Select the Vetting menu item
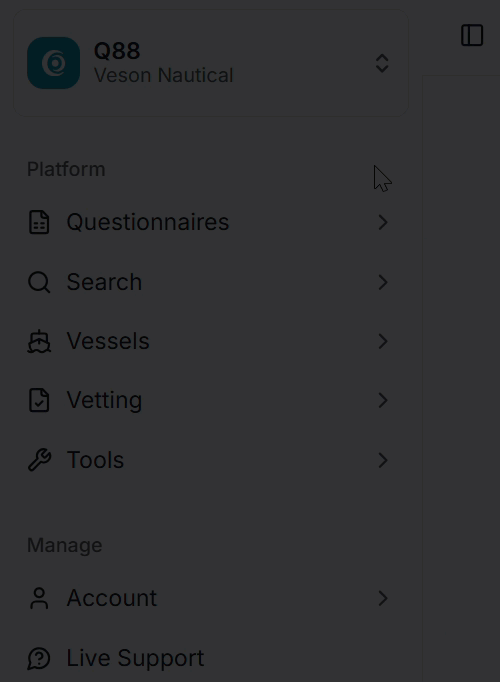 pos(211,401)
